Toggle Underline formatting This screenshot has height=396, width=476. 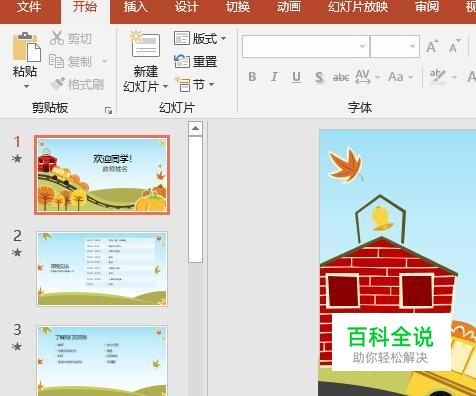pos(296,77)
